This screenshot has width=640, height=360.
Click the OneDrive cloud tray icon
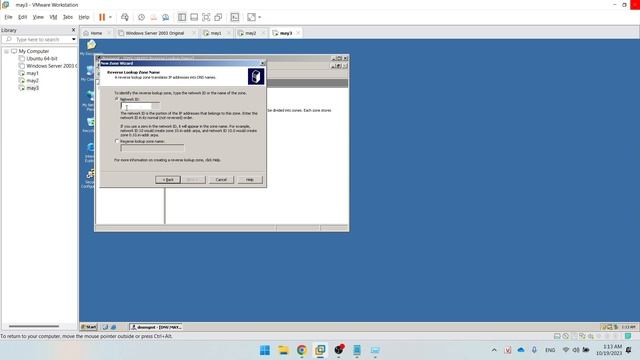[x=521, y=350]
